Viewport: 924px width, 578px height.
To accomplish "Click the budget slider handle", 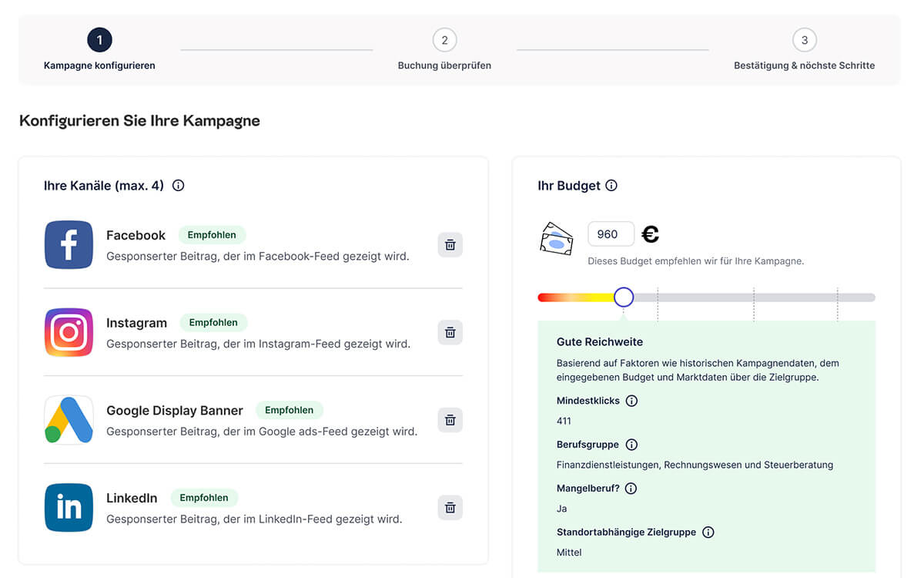I will 624,297.
